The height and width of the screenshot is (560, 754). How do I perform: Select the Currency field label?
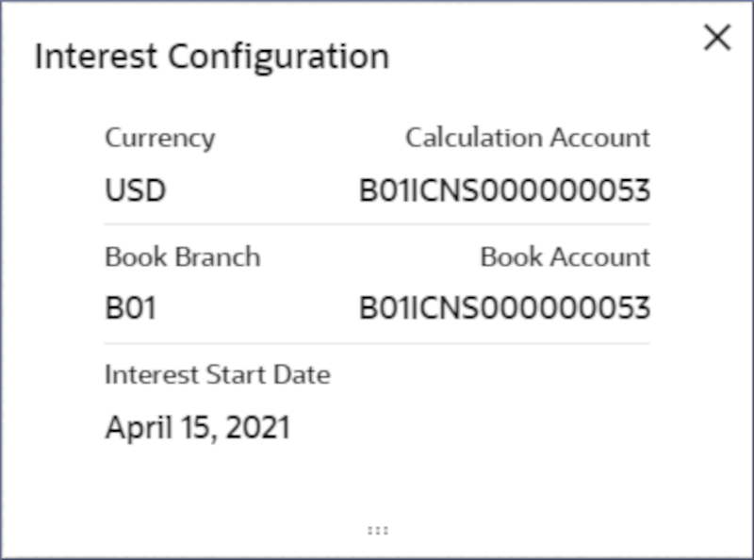click(159, 138)
